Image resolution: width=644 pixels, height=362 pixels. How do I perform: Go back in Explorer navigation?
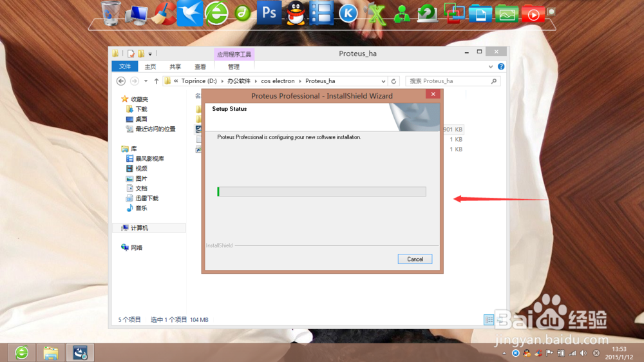click(121, 81)
